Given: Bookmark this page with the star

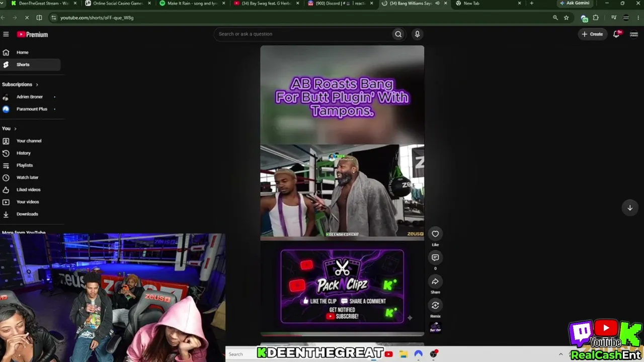Looking at the screenshot, I should [567, 18].
